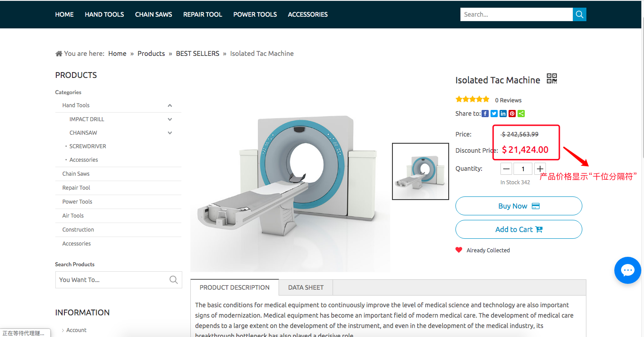The height and width of the screenshot is (337, 644).
Task: Click the Buy Now button
Action: tap(518, 206)
